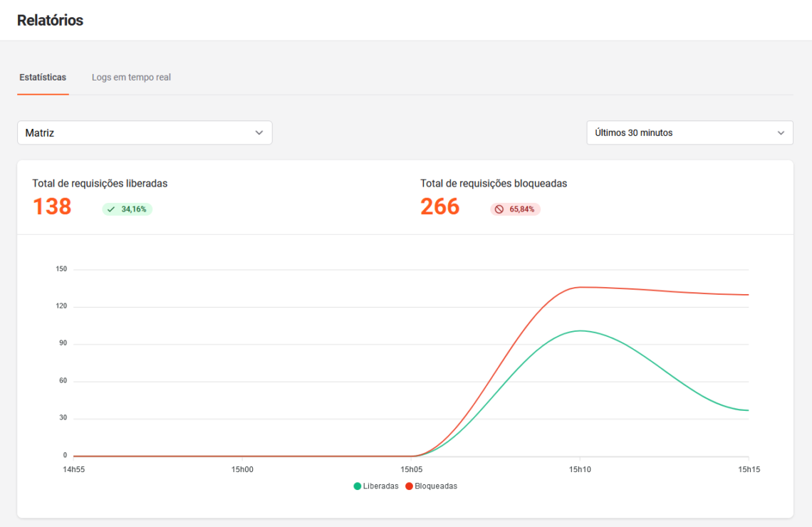
Task: Click the Relatórios page heading
Action: point(51,20)
